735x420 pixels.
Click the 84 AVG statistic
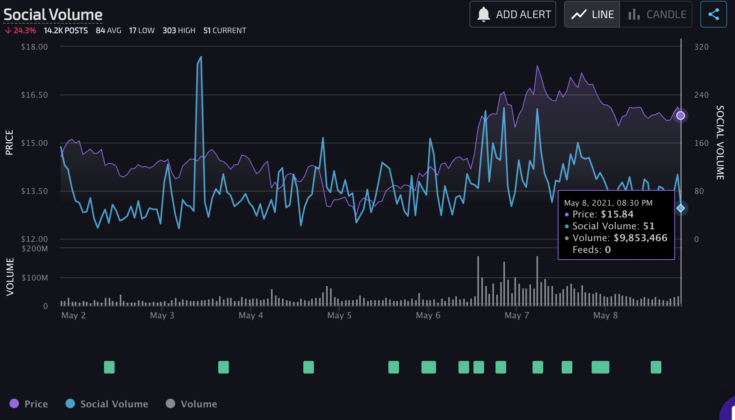[108, 30]
